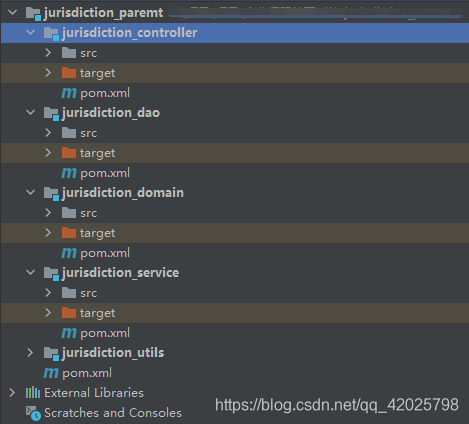This screenshot has width=469, height=424.
Task: Expand target under jurisdiction_domain
Action: point(48,233)
